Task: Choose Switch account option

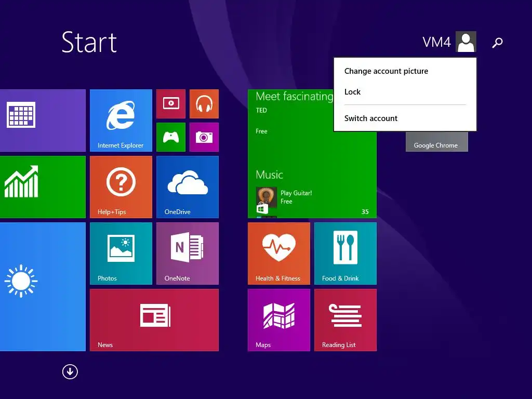Action: [405, 118]
